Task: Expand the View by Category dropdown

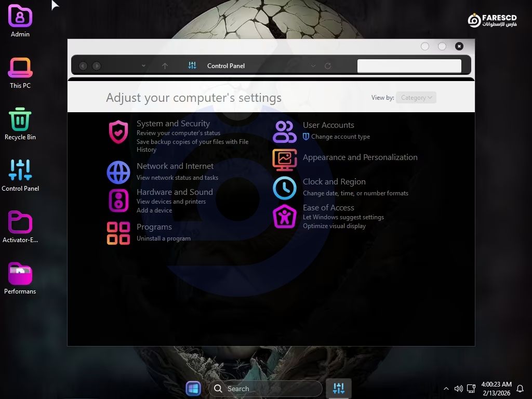Action: coord(416,98)
